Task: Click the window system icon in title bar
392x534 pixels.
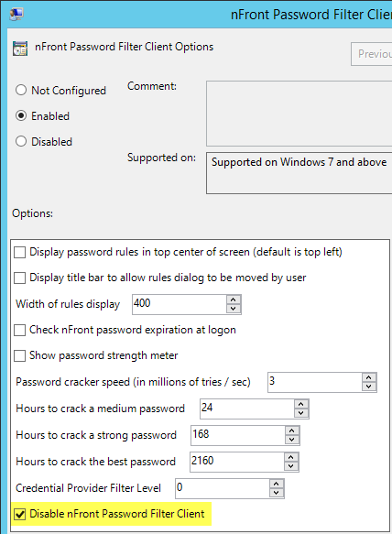Action: pos(16,14)
